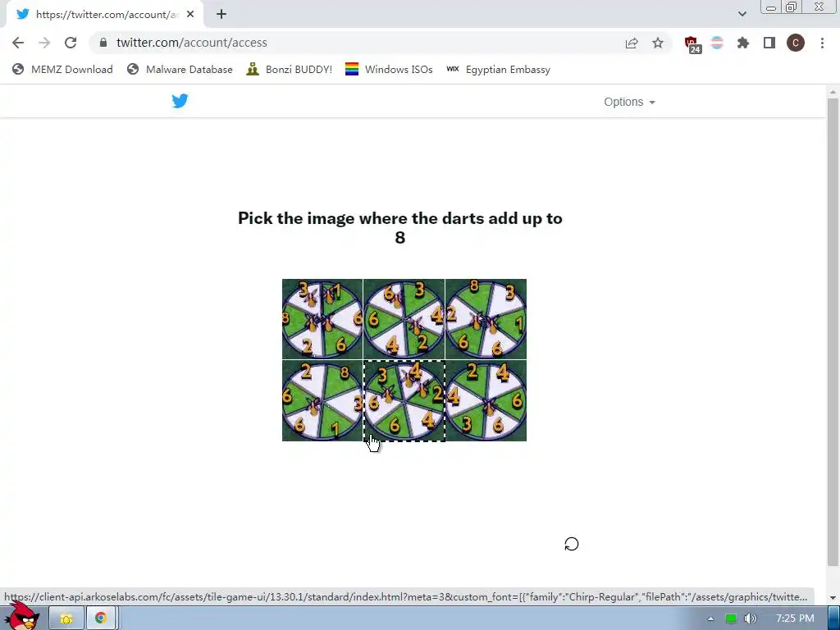Click the browser back arrow
This screenshot has width=840, height=630.
(18, 43)
